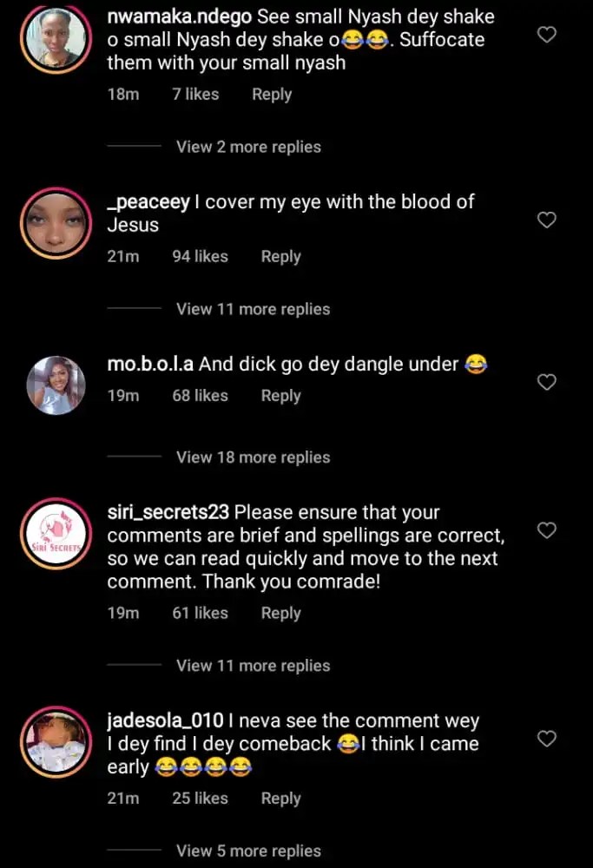
Task: Like nwamaka.ndego's comment with the heart
Action: point(547,35)
